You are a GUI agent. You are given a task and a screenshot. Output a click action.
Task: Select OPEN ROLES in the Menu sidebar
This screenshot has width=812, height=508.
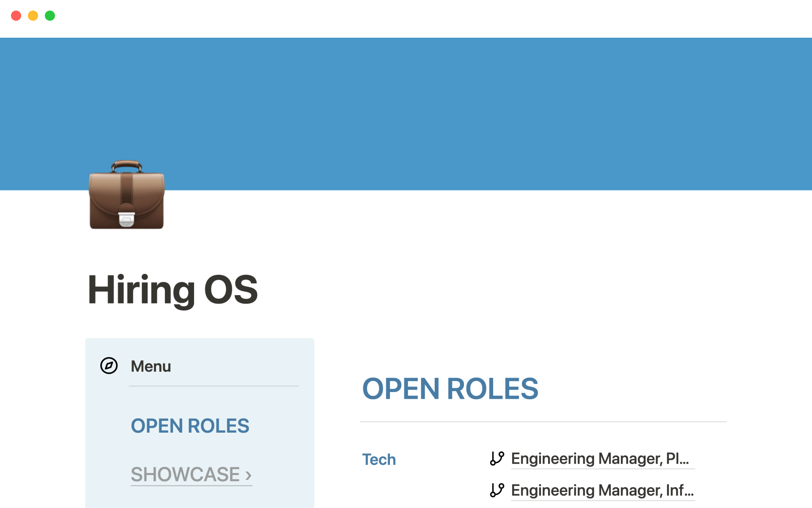coord(190,426)
